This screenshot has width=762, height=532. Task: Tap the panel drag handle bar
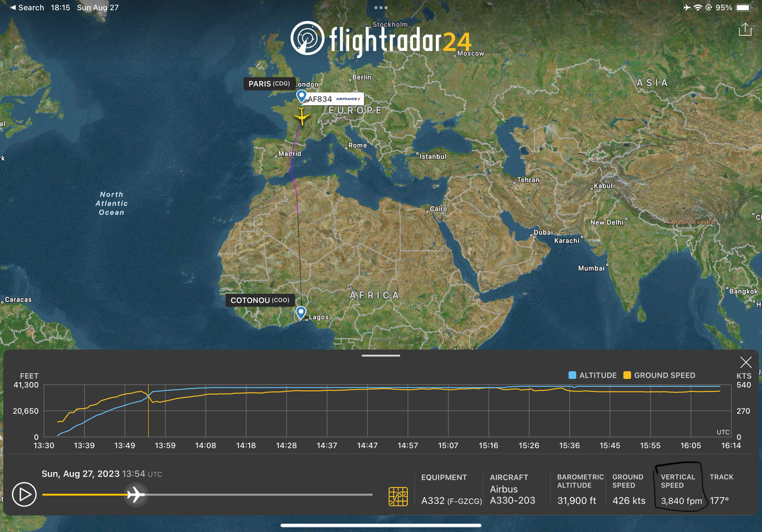point(381,356)
